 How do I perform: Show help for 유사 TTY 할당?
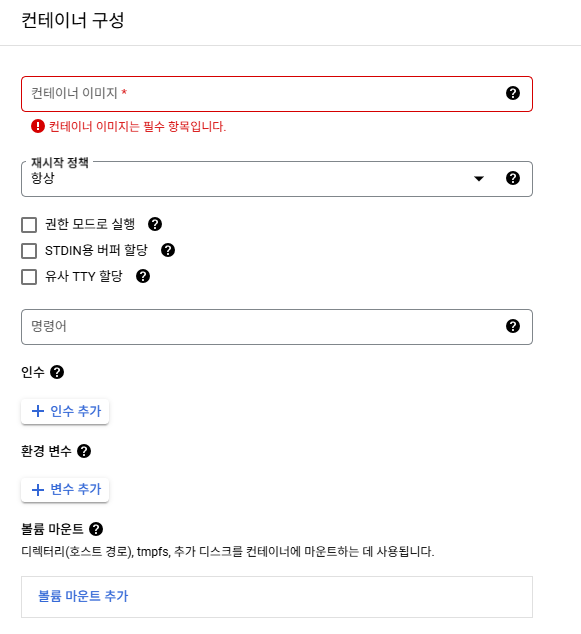point(143,277)
